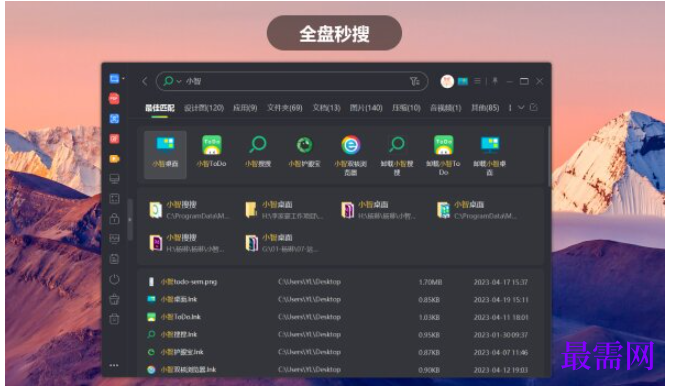Launch the 小智搜搜 app result

point(258,151)
